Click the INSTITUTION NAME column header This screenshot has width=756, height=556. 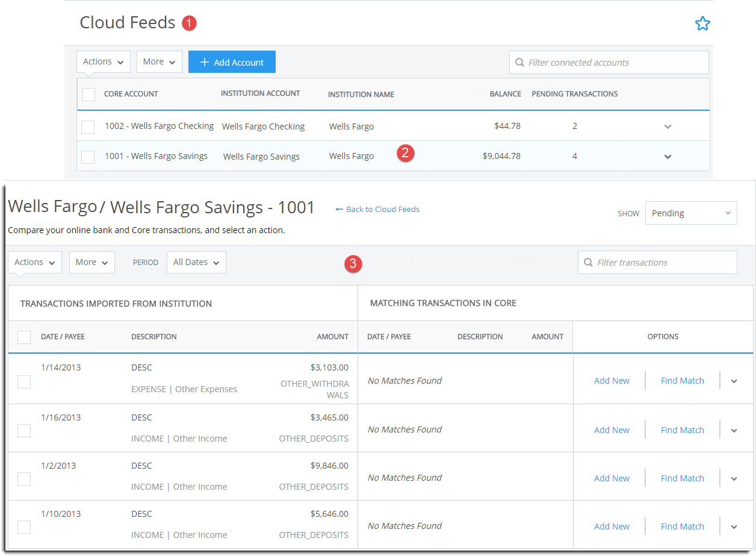click(x=361, y=95)
